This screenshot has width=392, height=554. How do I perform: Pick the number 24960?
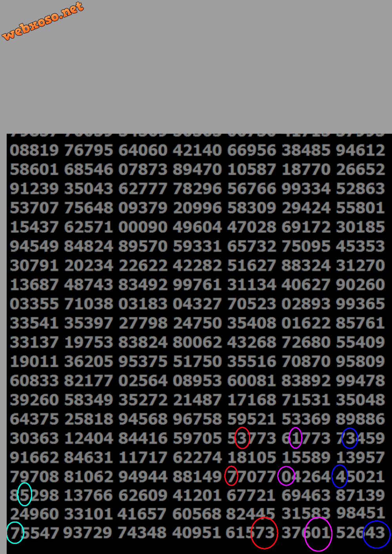tap(34, 514)
